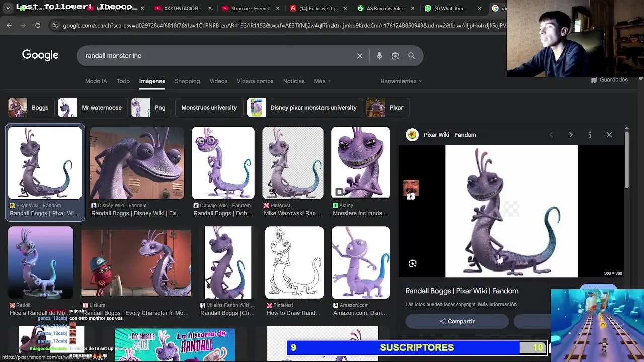Select the Imágenes tab
The height and width of the screenshot is (362, 644).
152,81
